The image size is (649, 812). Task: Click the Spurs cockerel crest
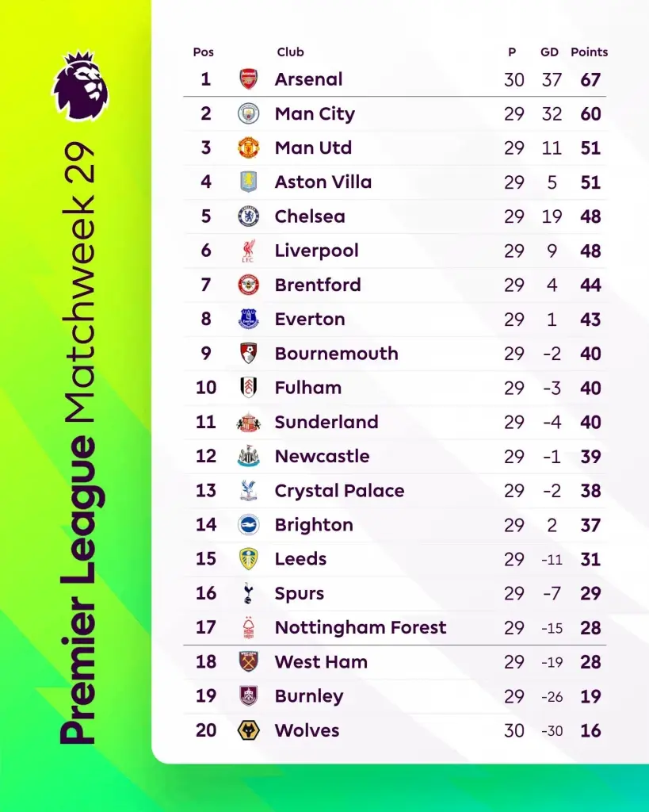[249, 593]
